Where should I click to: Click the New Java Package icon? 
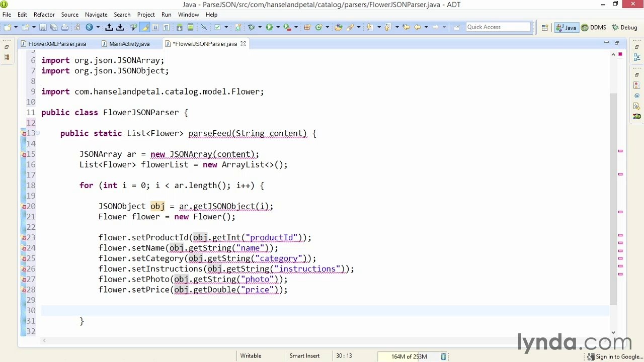[x=306, y=27]
